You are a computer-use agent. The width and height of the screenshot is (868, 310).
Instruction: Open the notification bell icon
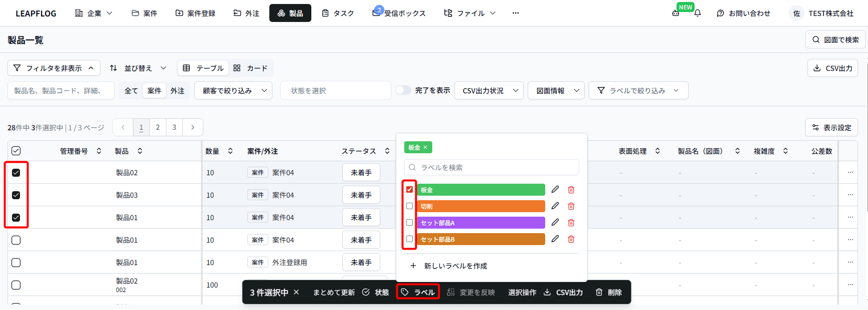pos(698,13)
